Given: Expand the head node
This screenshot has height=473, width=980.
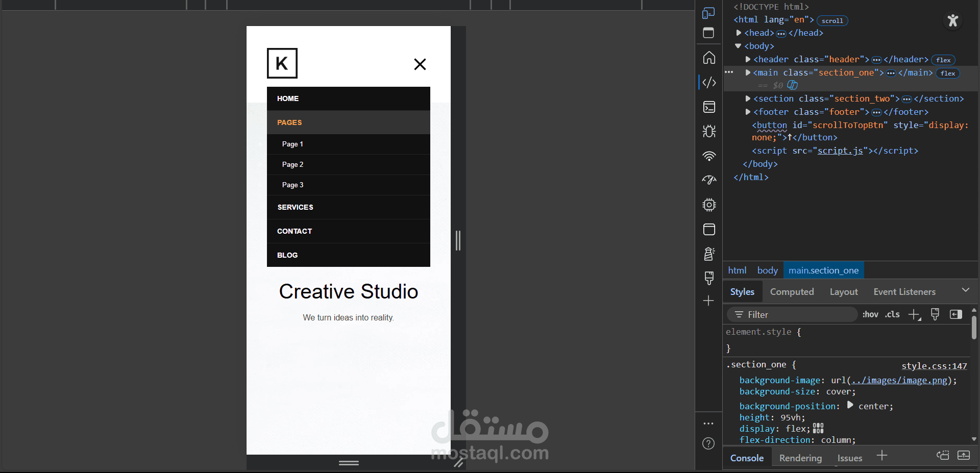Looking at the screenshot, I should (738, 33).
